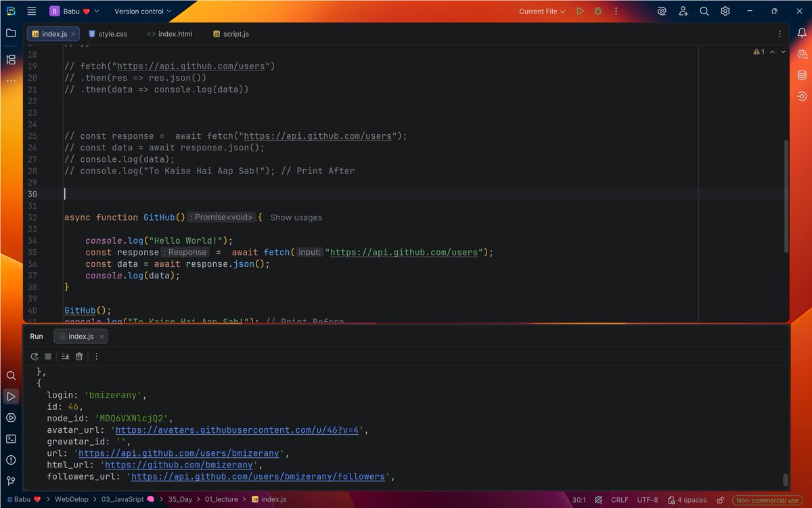Open Current File run configuration dropdown

coord(542,11)
